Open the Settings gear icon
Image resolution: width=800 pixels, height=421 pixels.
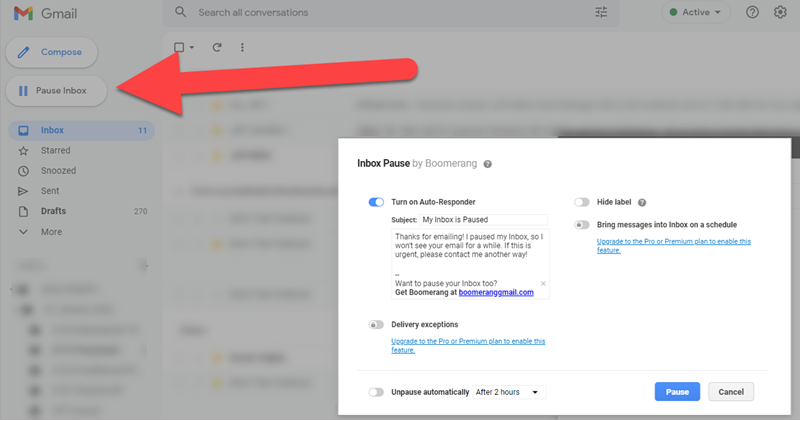coord(780,12)
